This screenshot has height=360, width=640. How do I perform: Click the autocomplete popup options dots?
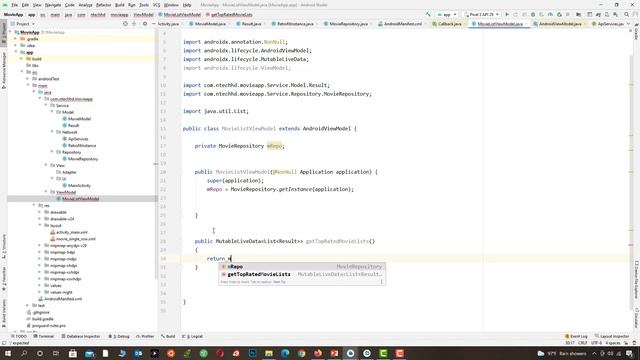(x=382, y=282)
